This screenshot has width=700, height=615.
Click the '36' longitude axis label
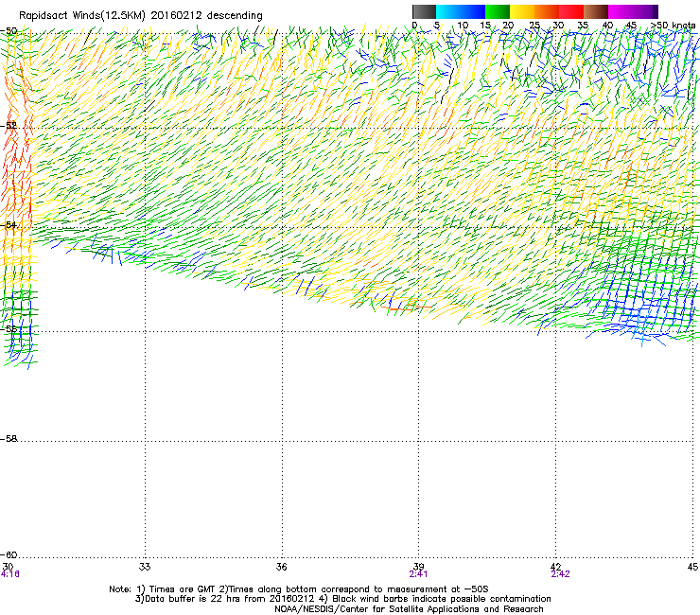click(x=281, y=567)
